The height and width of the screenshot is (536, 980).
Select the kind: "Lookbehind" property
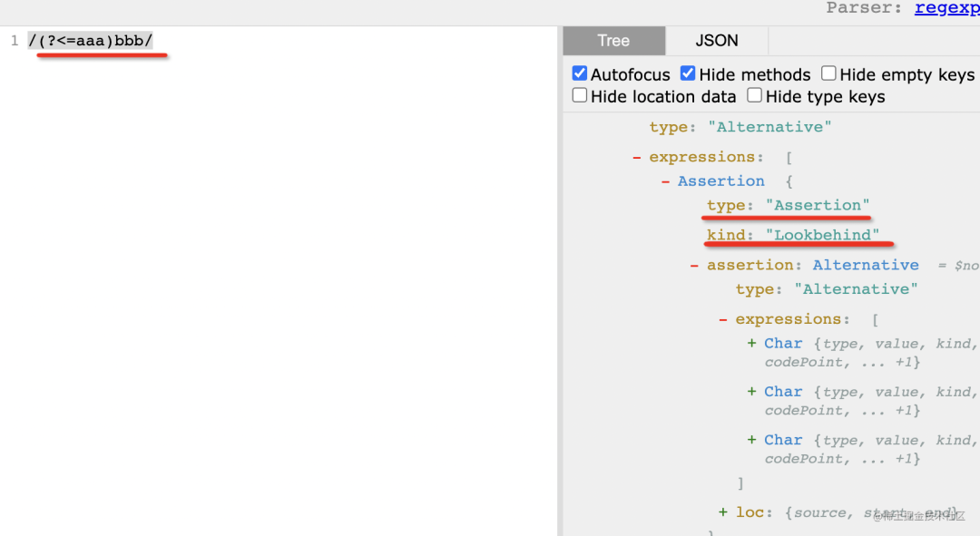pyautogui.click(x=792, y=235)
